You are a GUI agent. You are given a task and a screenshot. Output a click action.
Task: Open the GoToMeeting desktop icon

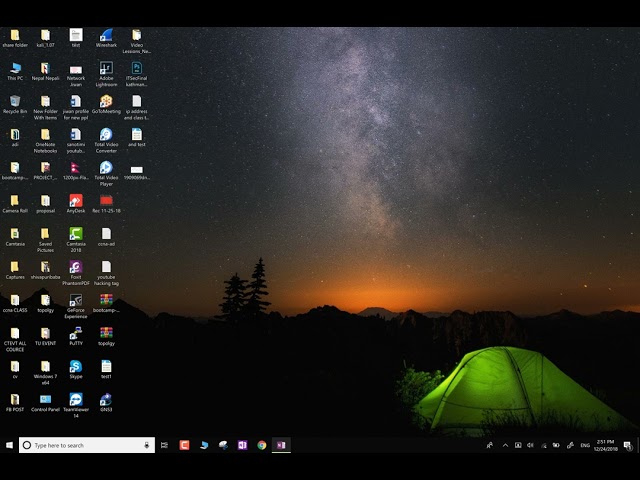click(x=106, y=102)
